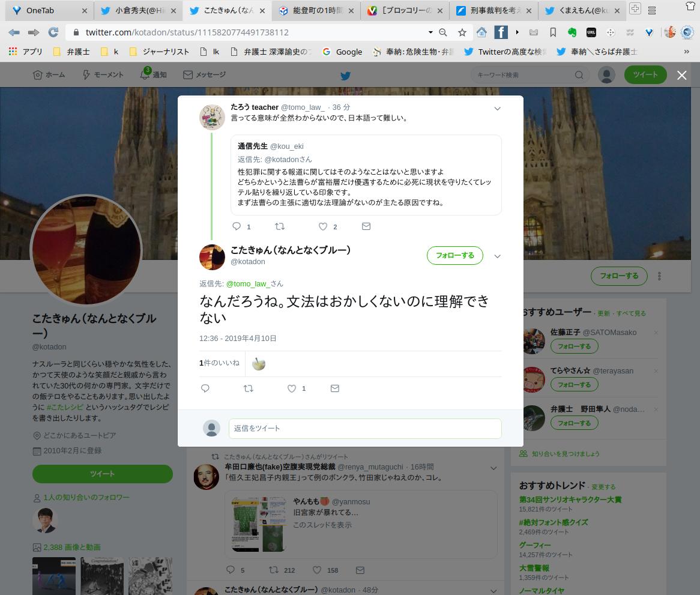The height and width of the screenshot is (595, 700).
Task: Open ホーム in Twitter navbar
Action: (x=49, y=75)
